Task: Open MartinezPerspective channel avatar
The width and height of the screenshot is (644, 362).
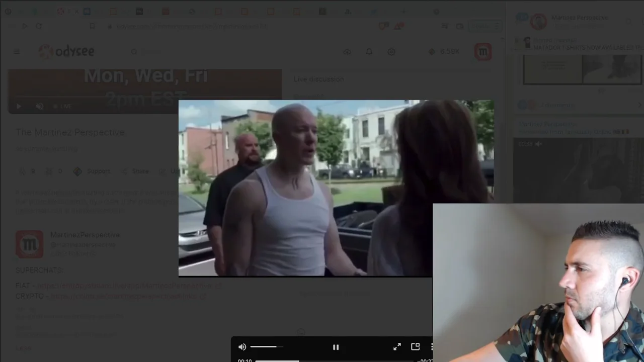Action: 29,244
